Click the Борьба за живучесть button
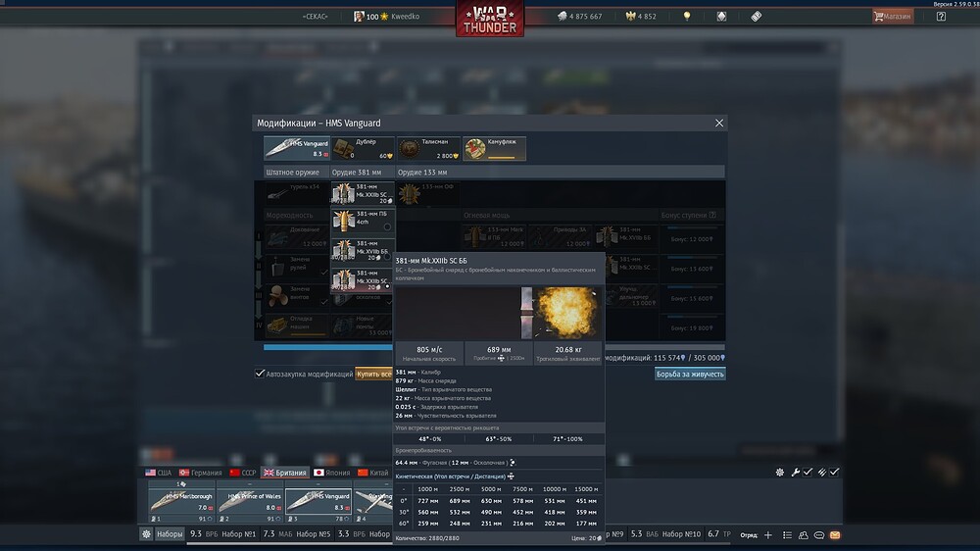This screenshot has height=551, width=980. (690, 374)
